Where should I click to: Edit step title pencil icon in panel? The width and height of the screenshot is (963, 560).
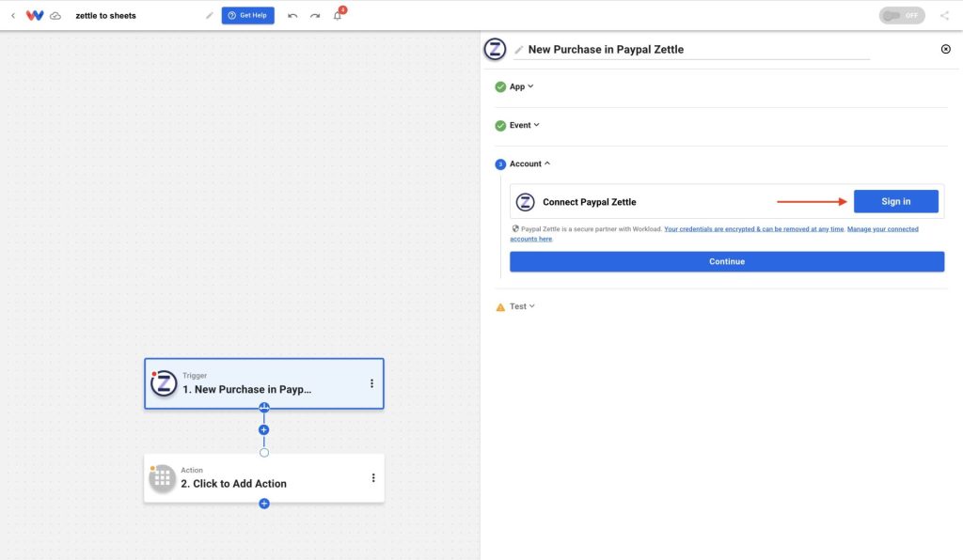click(519, 50)
